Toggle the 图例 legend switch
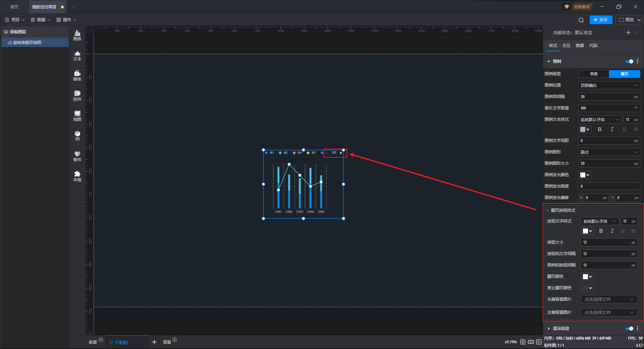Viewport: 644px width, 349px height. click(629, 61)
